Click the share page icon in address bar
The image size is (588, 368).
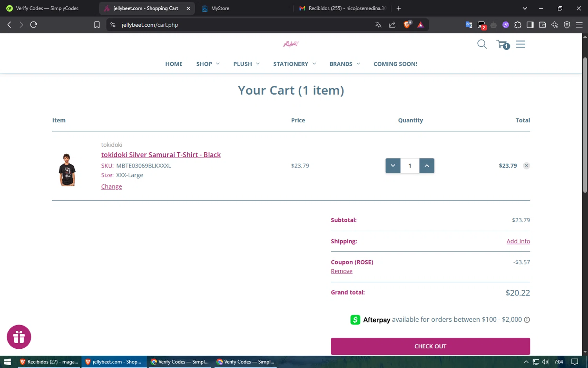pos(392,25)
